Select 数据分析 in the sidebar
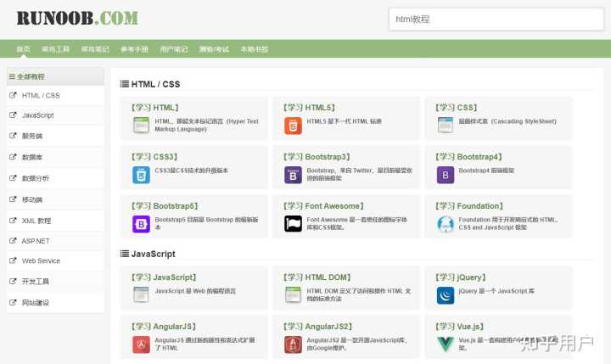Image resolution: width=611 pixels, height=364 pixels. (36, 178)
